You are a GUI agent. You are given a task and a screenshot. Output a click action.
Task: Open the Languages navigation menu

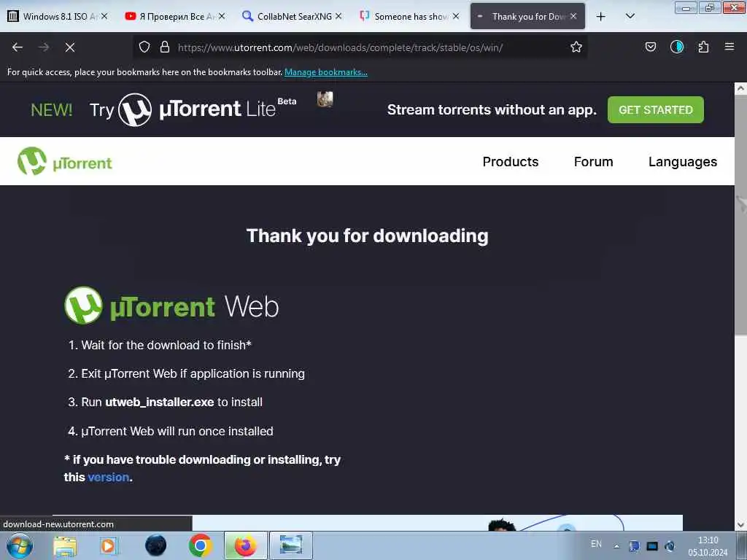(x=683, y=161)
